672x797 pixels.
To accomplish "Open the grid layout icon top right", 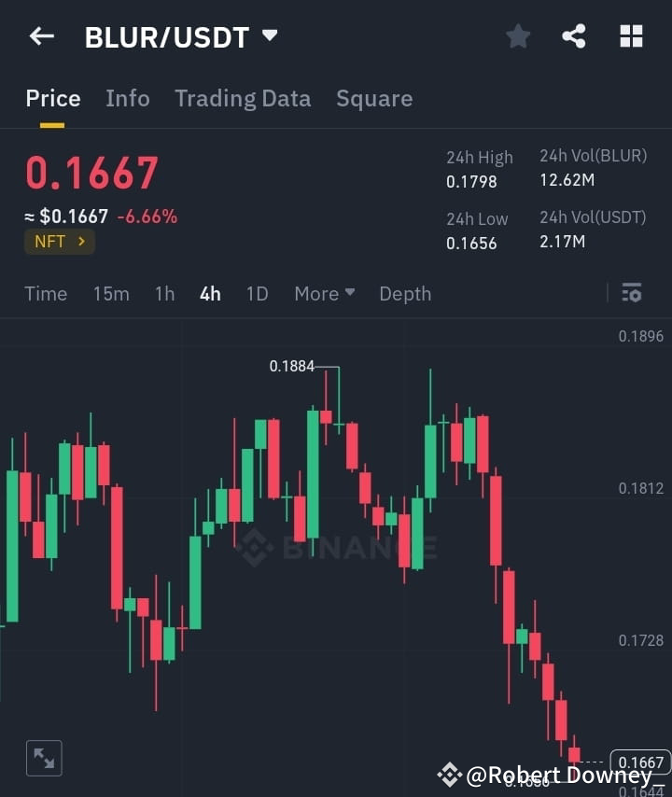I will [631, 35].
